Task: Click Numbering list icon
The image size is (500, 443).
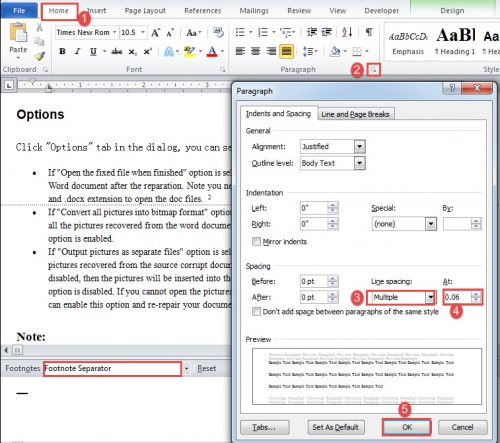Action: click(x=263, y=32)
